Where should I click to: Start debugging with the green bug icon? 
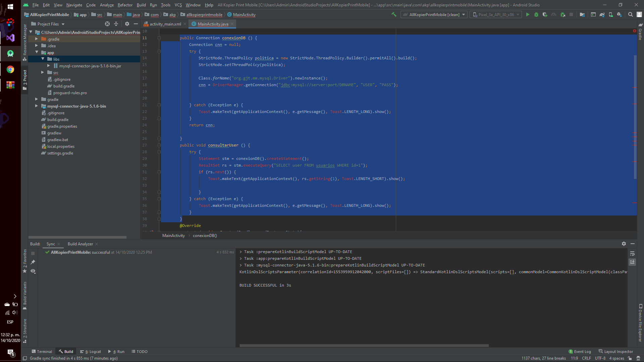(536, 14)
